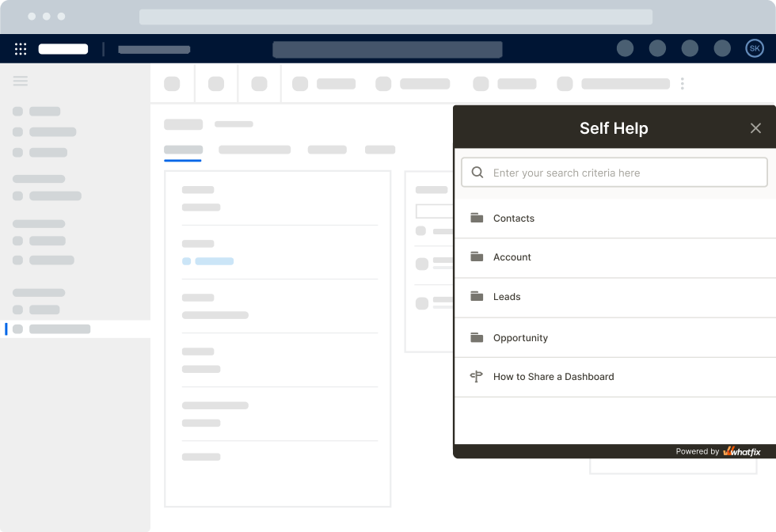Viewport: 776px width, 532px height.
Task: Click the Contacts folder icon
Action: (x=477, y=218)
